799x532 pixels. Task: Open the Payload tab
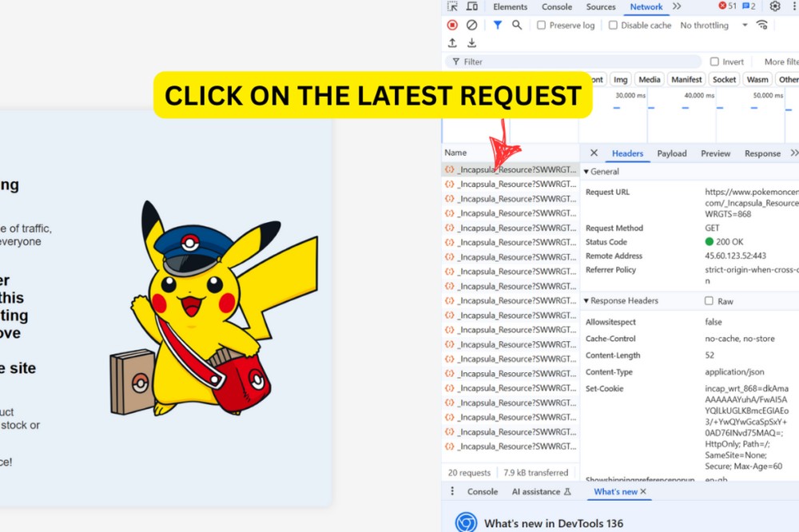[671, 153]
